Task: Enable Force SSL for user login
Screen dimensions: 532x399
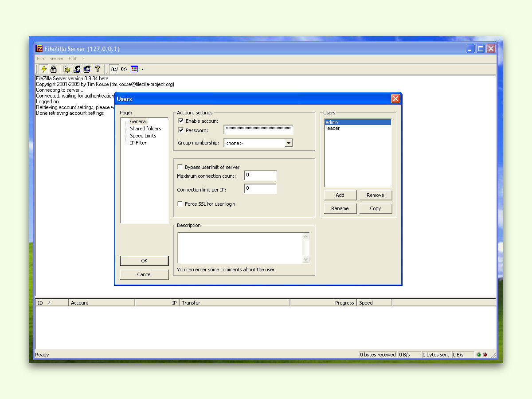Action: tap(180, 204)
